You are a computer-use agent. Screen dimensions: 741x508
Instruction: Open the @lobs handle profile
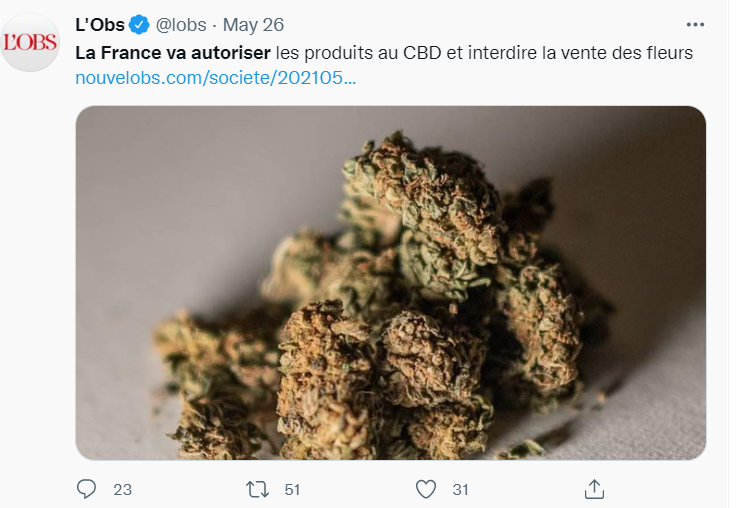[x=181, y=25]
